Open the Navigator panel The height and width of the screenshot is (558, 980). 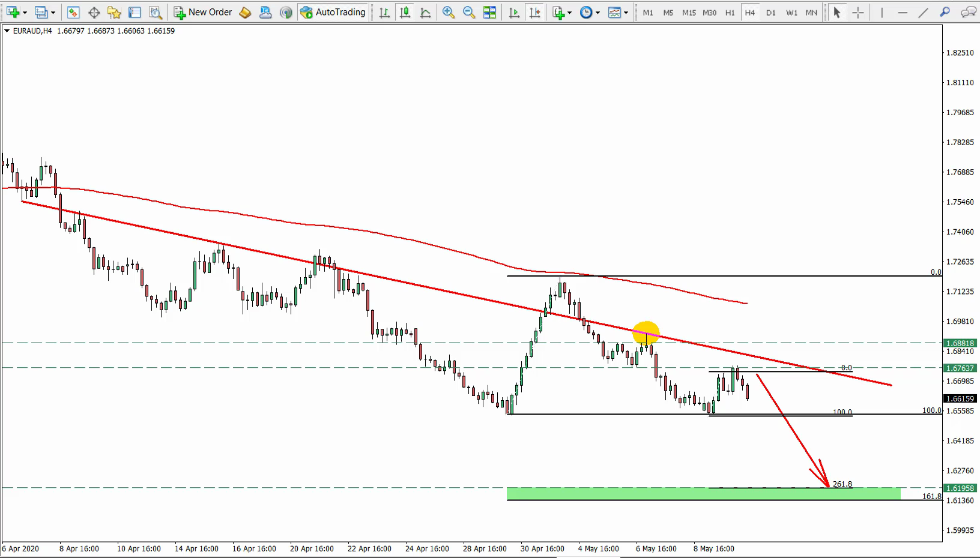(x=114, y=12)
